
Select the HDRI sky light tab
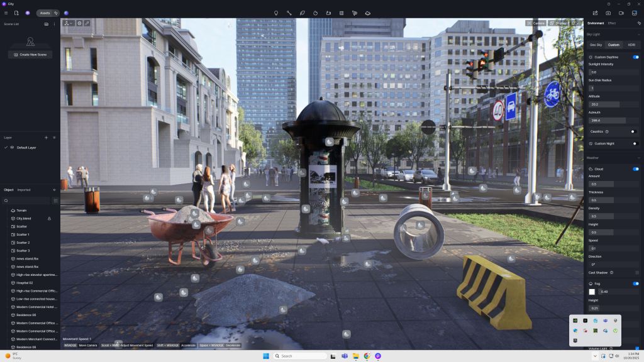tap(631, 45)
